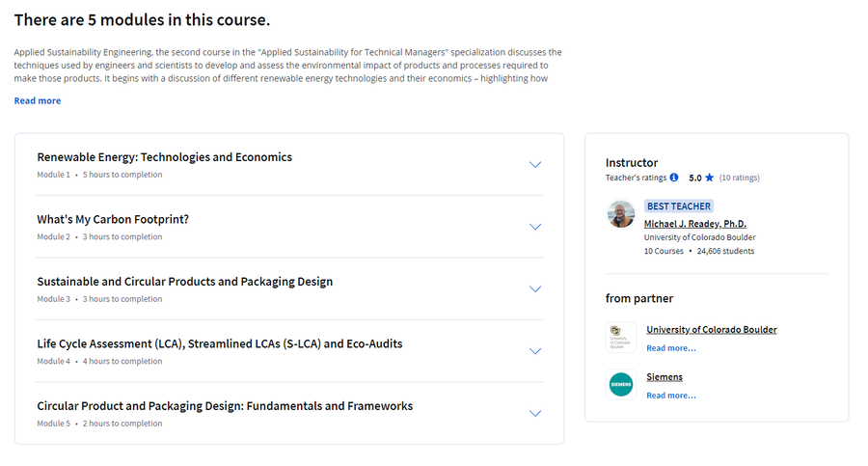Image resolution: width=868 pixels, height=466 pixels.
Task: Expand the What's My Carbon Footprint chevron
Action: [534, 227]
